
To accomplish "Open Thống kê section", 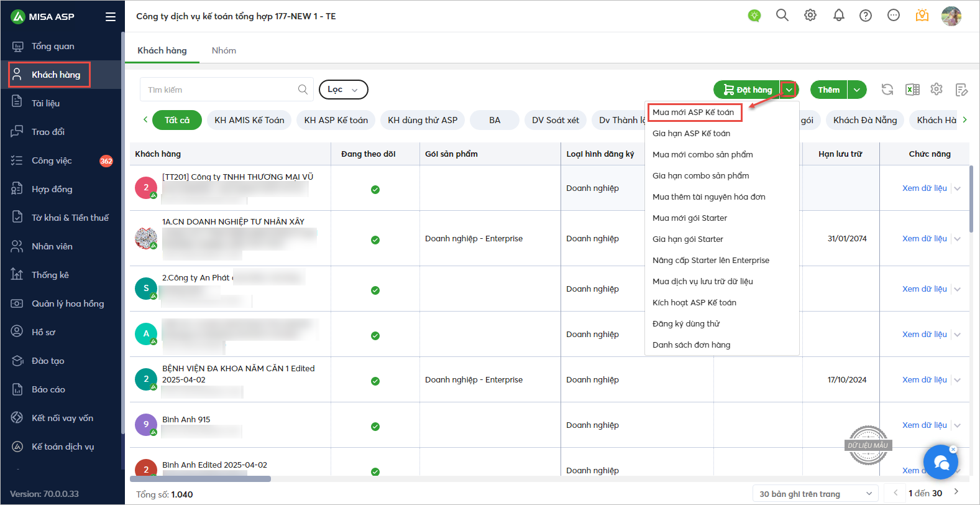I will [50, 275].
